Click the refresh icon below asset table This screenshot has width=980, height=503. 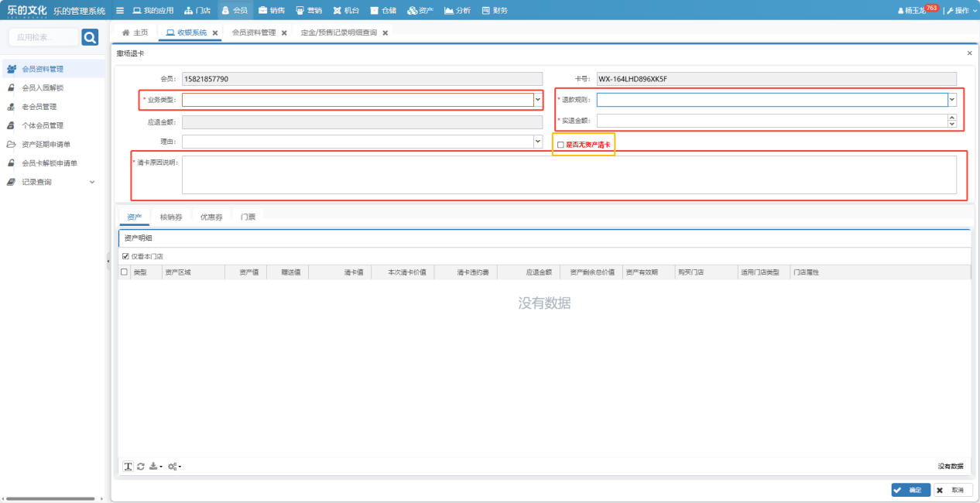[141, 467]
